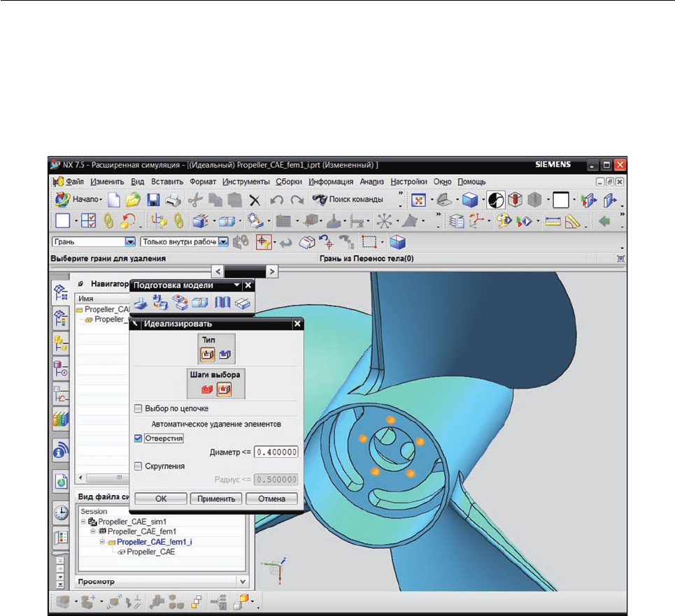Close the Подготовка модели toolbar

tap(248, 285)
